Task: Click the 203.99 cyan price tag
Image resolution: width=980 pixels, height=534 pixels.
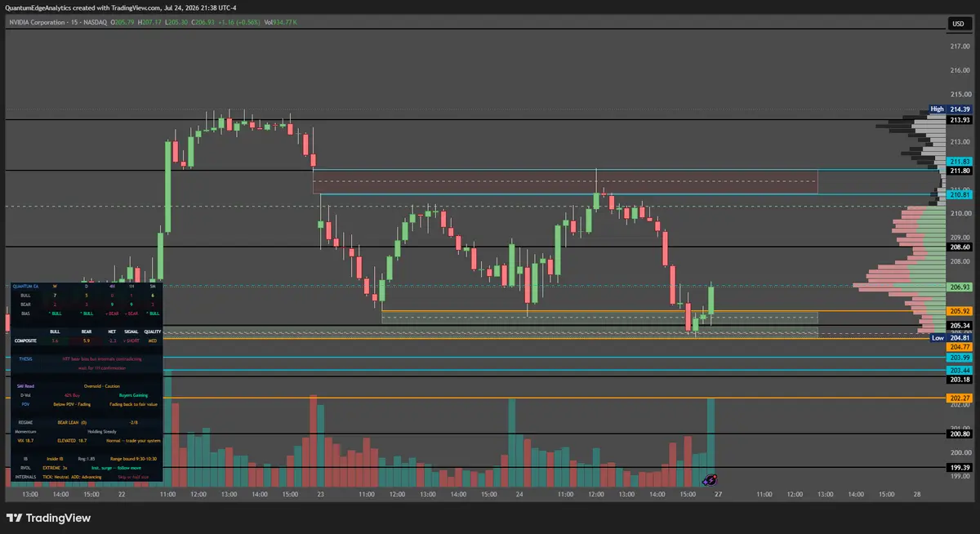Action: coord(960,358)
